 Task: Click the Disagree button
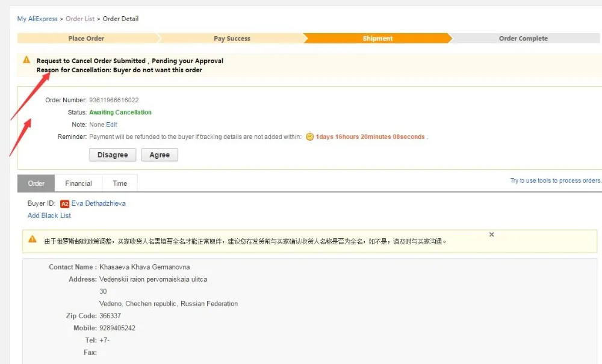coord(113,155)
